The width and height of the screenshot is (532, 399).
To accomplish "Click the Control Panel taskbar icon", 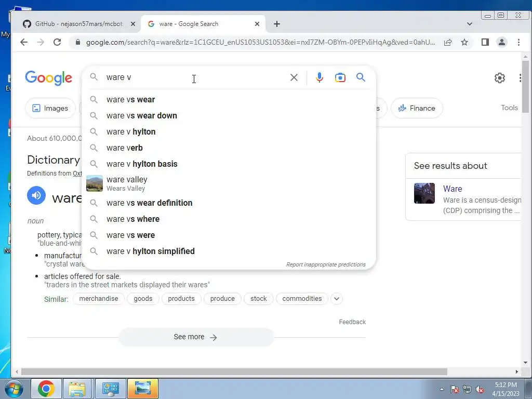I will (110, 389).
